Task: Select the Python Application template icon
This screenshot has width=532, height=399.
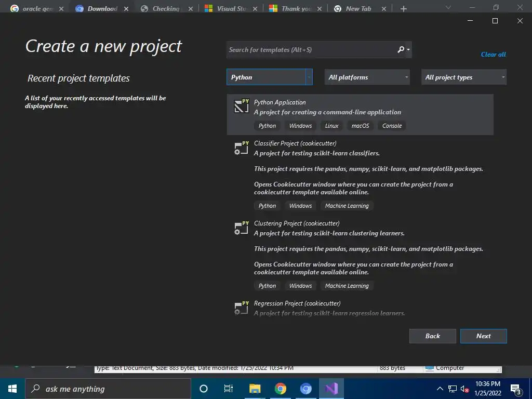Action: (x=241, y=106)
